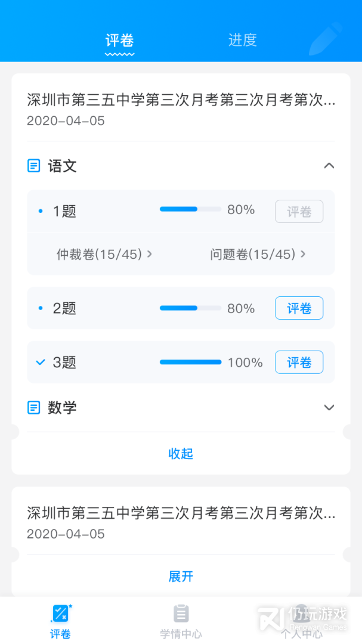
Task: Open 个人中心 from the bottom navigation
Action: click(x=301, y=619)
